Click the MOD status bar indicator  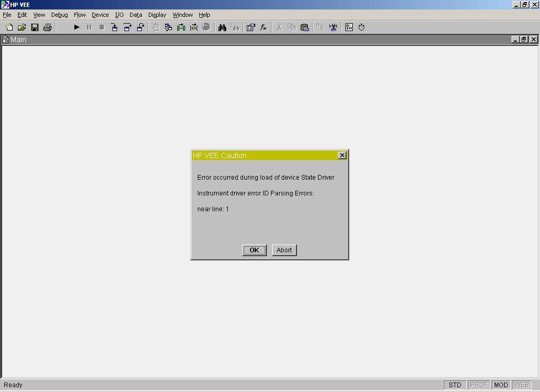click(501, 385)
